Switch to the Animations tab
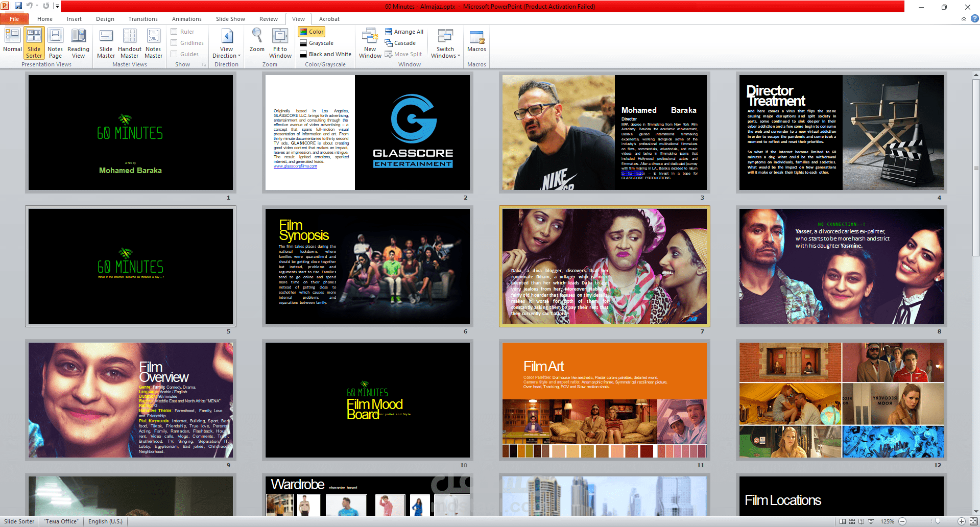Viewport: 980px width, 527px height. click(187, 19)
